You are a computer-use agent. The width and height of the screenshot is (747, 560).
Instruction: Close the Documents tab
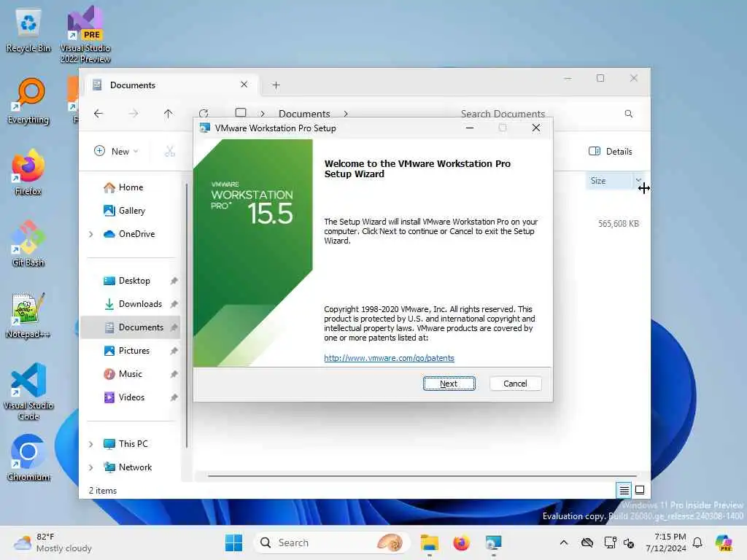[244, 85]
